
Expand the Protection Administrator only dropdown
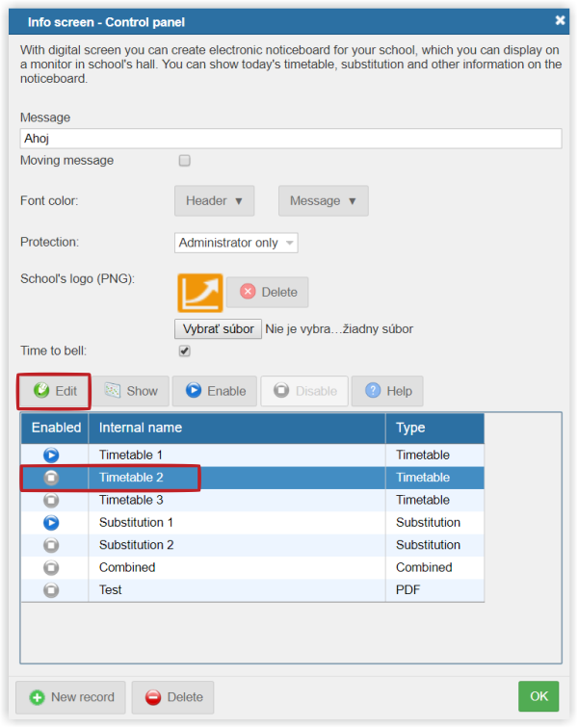pos(236,243)
